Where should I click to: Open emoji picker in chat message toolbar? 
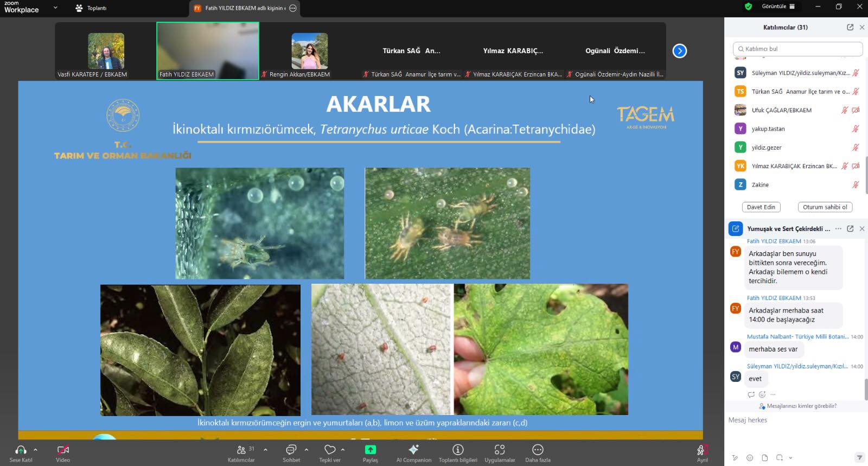pos(750,458)
